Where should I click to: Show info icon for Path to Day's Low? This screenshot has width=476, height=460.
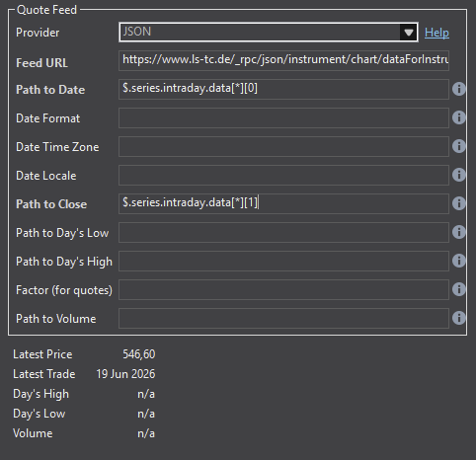(459, 232)
